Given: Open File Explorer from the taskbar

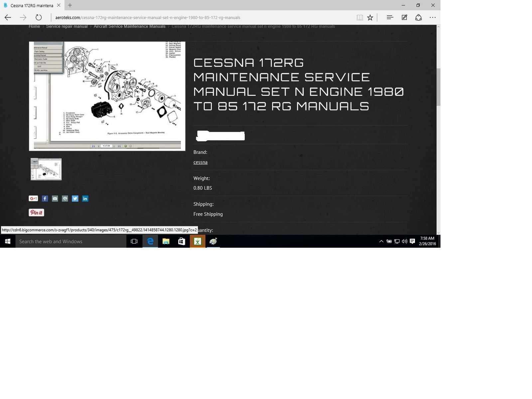Looking at the screenshot, I should [x=166, y=241].
